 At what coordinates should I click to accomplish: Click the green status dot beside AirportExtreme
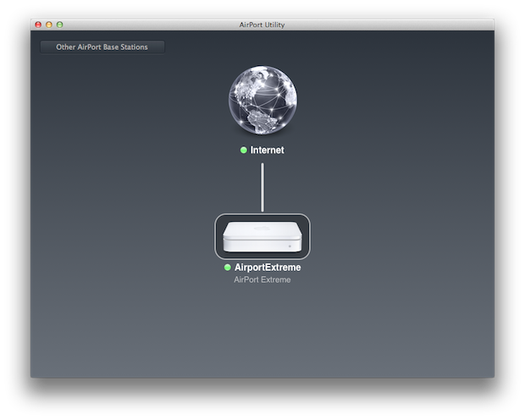pyautogui.click(x=227, y=268)
